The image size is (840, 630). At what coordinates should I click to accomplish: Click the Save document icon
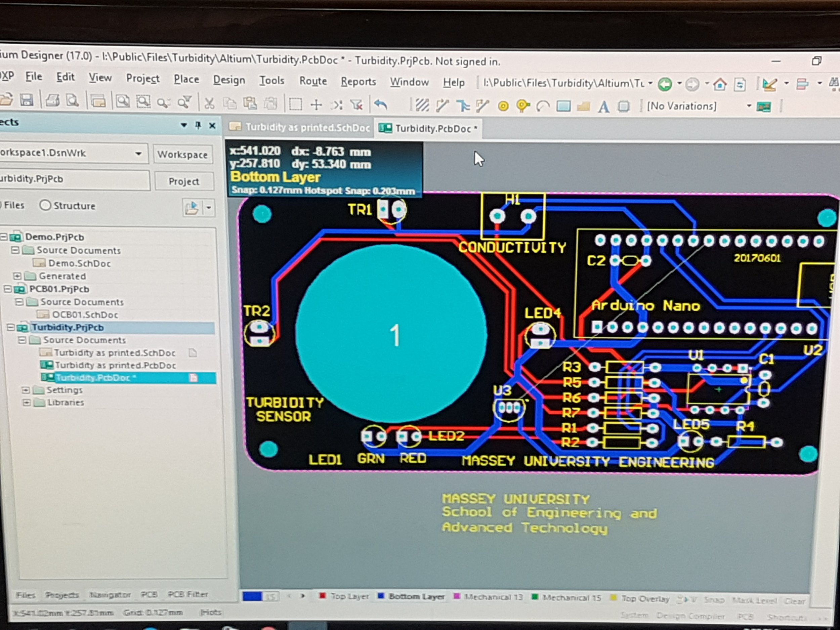(27, 100)
